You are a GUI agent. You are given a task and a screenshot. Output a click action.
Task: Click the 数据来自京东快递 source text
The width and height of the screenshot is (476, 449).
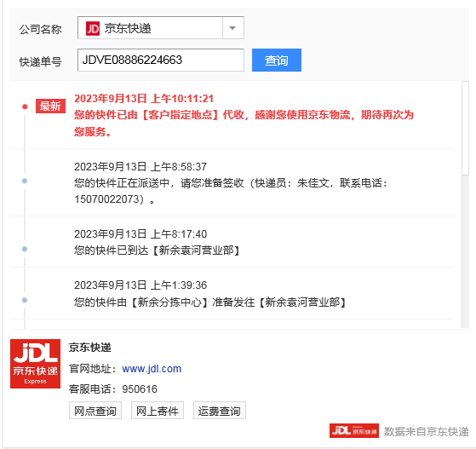427,431
